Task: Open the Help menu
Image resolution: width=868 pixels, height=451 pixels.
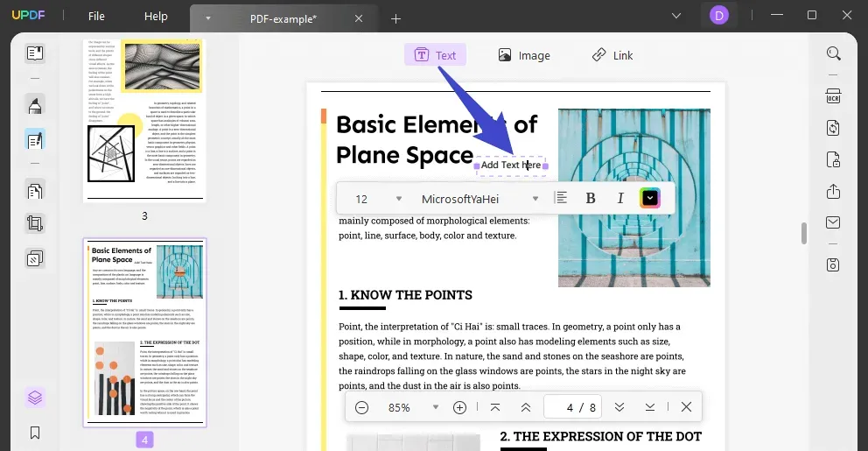Action: (156, 17)
